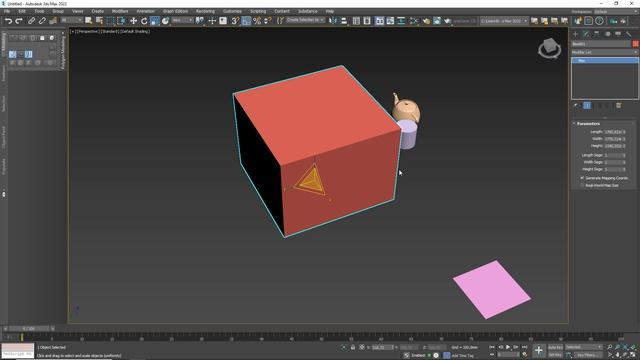Image resolution: width=640 pixels, height=360 pixels.
Task: Click the Perspective viewport label
Action: click(x=88, y=31)
